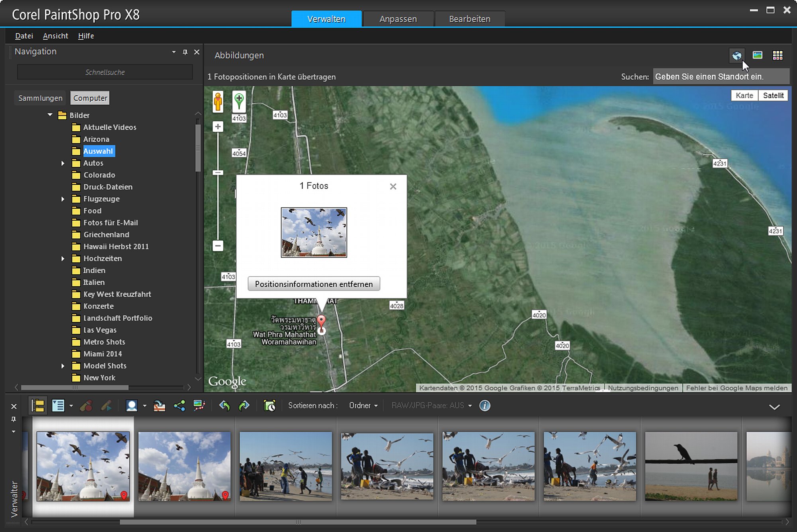This screenshot has height=532, width=797.
Task: Expand the Model Shots folder
Action: [63, 366]
